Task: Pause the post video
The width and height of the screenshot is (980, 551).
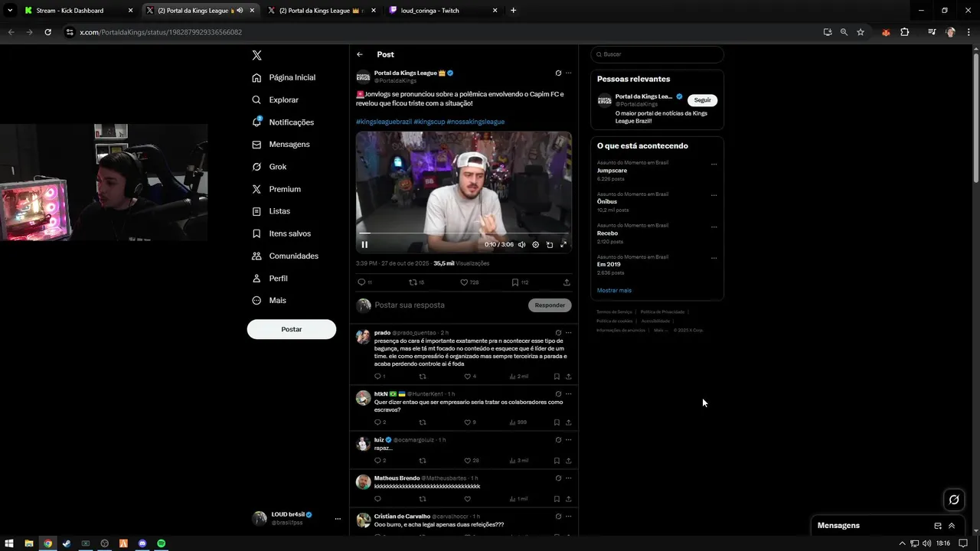Action: click(364, 245)
